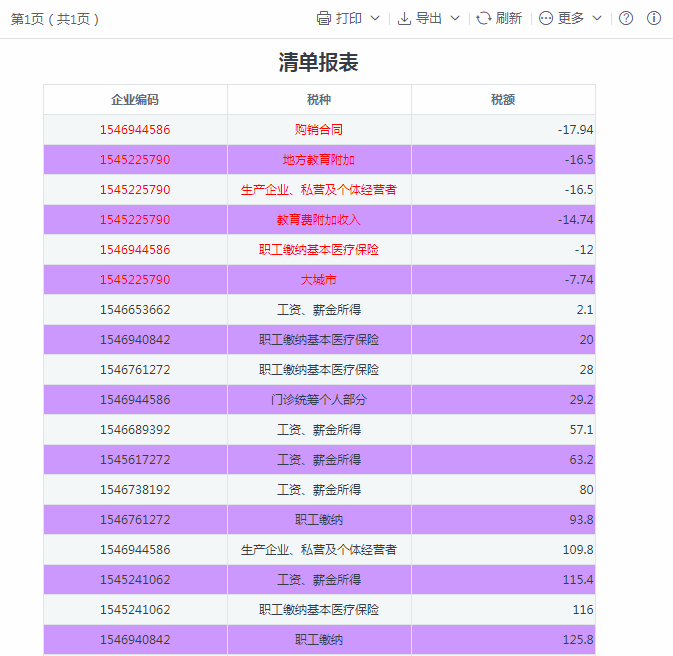Click the 税额 column header

click(x=503, y=100)
